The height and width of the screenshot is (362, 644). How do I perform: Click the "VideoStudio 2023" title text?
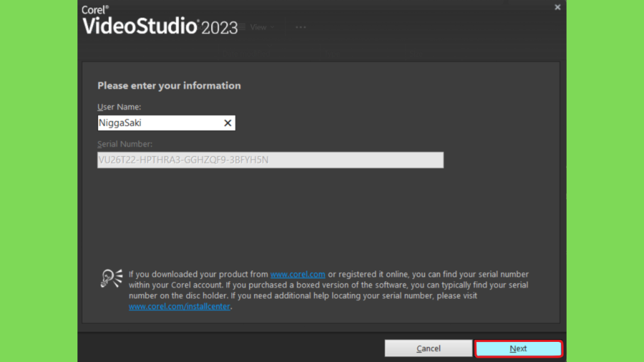[160, 26]
